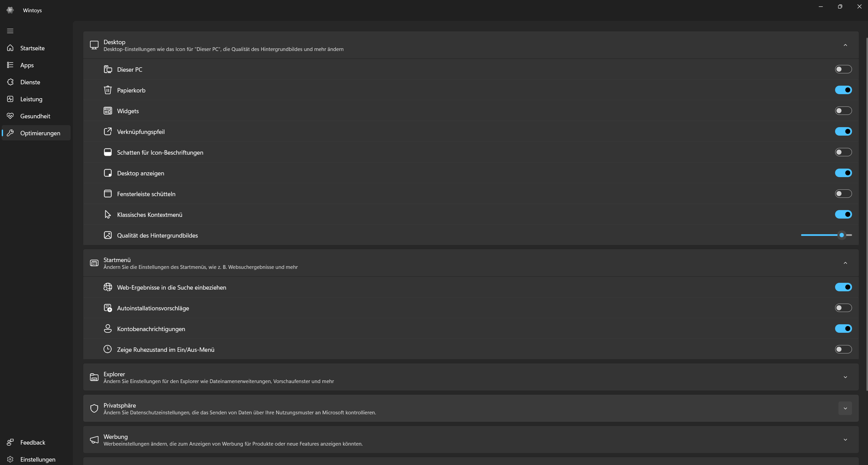This screenshot has height=465, width=868.
Task: Click the Widgets row icon
Action: click(108, 111)
